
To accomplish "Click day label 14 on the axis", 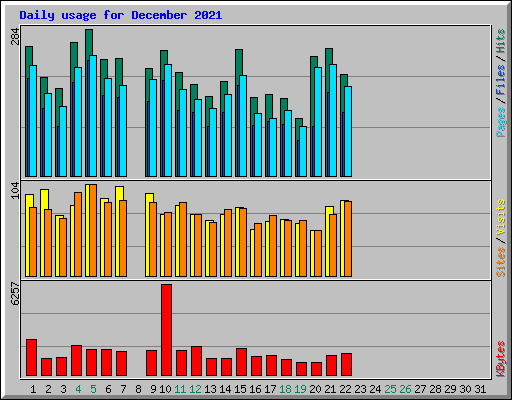I will tap(225, 389).
